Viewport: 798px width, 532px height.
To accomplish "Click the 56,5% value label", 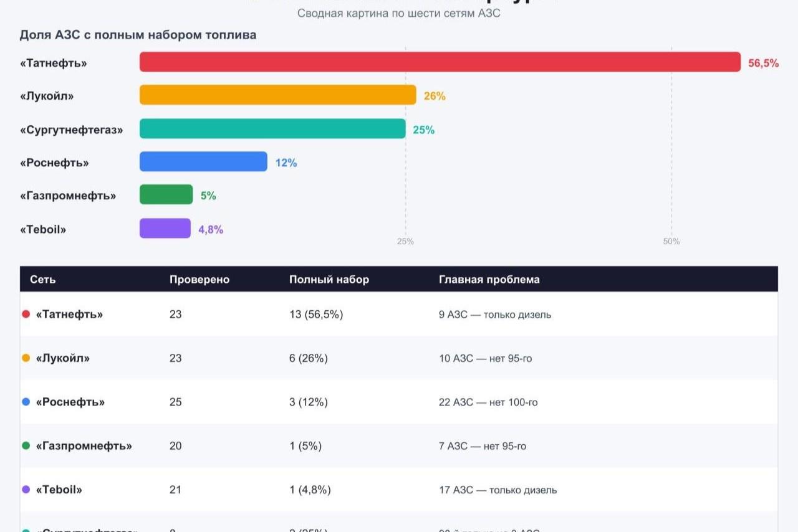I will tap(764, 63).
